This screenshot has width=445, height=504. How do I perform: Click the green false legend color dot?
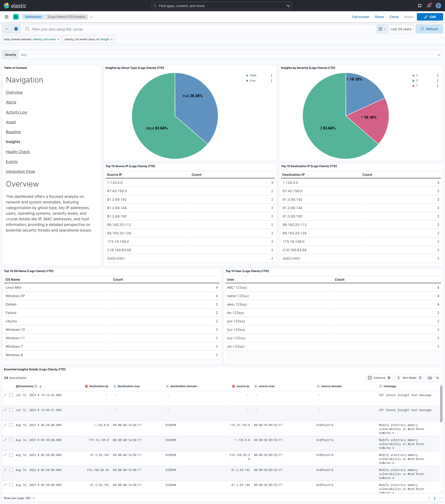pos(247,75)
